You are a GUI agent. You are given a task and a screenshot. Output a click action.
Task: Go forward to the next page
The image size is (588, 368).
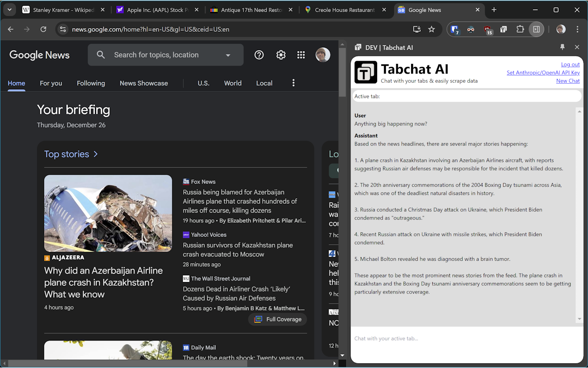click(27, 29)
